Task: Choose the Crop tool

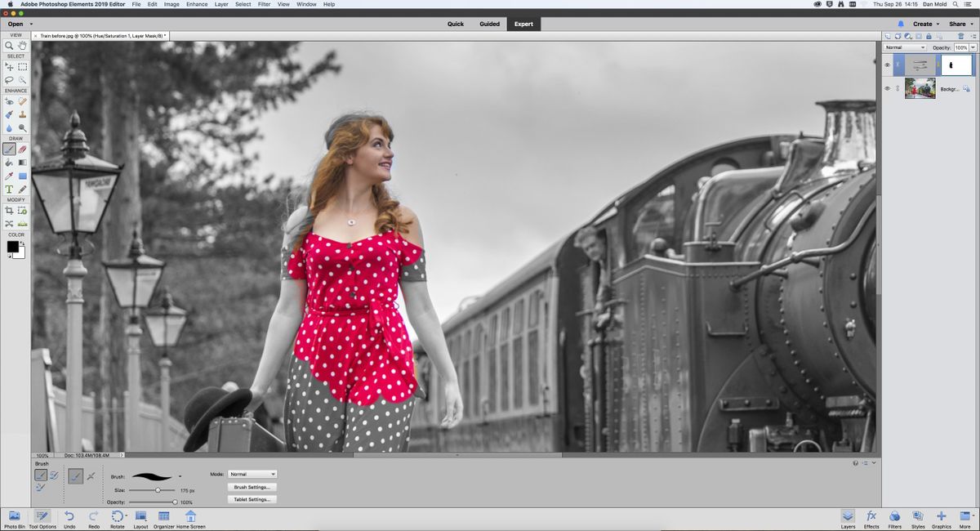Action: click(x=8, y=210)
